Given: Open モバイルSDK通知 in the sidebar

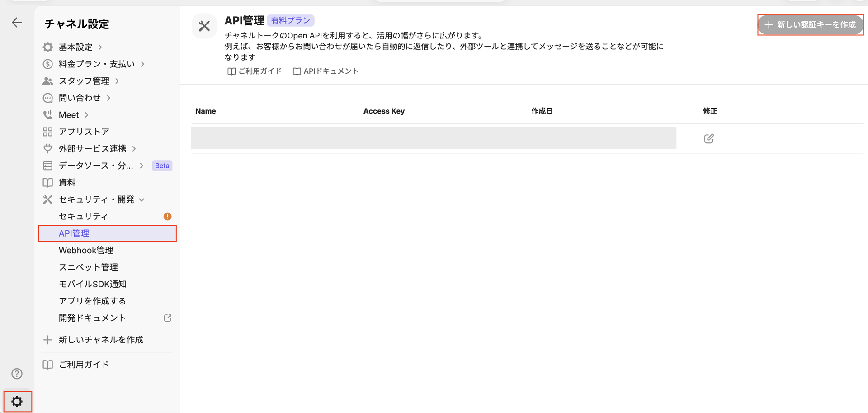Looking at the screenshot, I should tap(93, 284).
